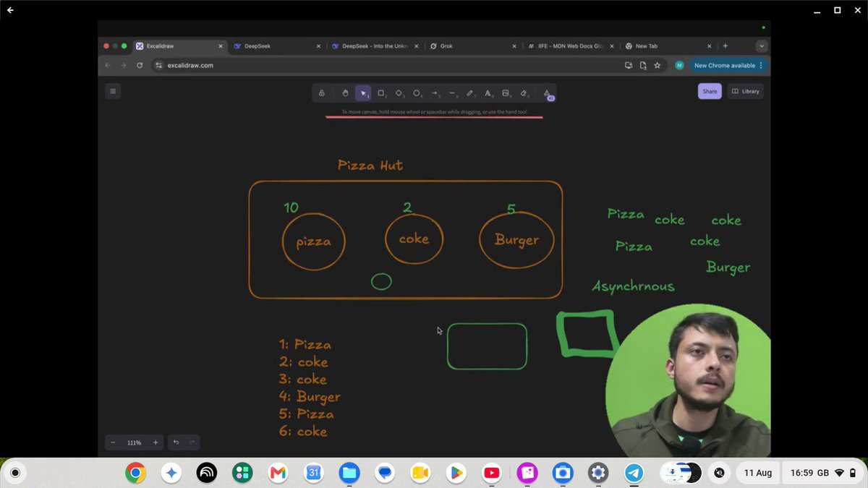Select the Selection arrow tool

tap(363, 93)
